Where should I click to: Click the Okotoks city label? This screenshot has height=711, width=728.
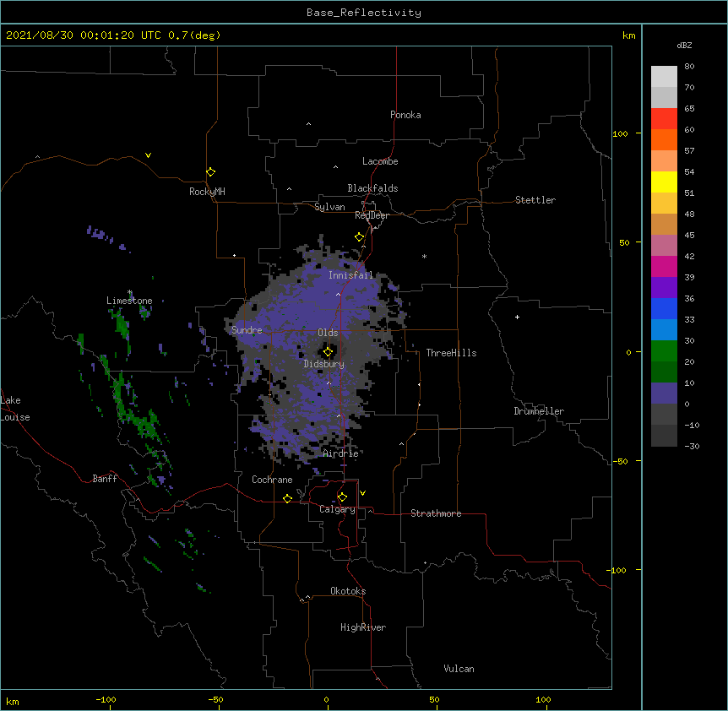coord(348,591)
